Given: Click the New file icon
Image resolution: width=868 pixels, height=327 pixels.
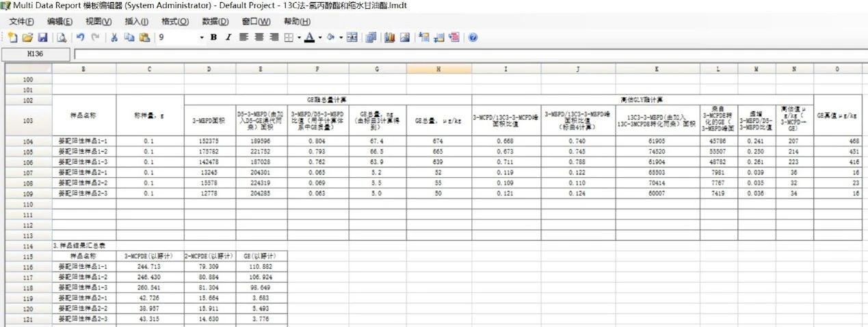Looking at the screenshot, I should (13, 37).
